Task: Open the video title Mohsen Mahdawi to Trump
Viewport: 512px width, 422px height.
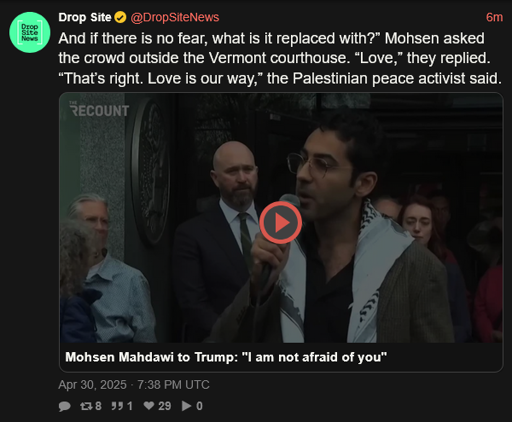Action: click(x=226, y=357)
